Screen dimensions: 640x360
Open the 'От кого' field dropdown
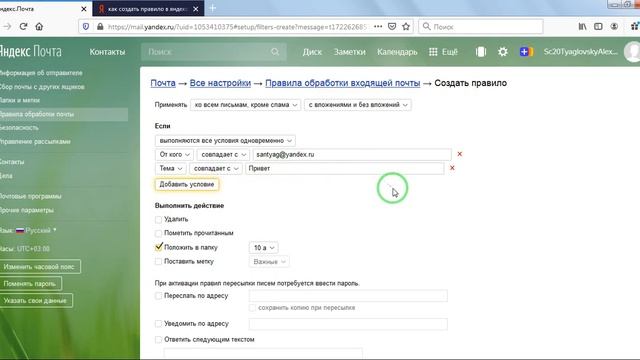pos(174,155)
